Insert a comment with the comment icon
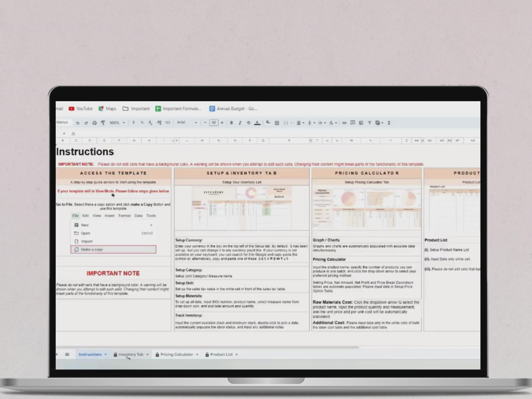 (352, 123)
